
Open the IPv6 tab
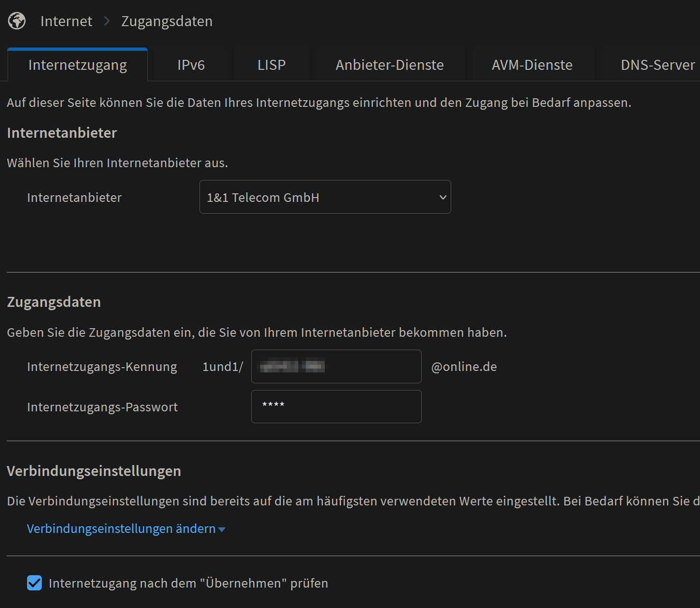(191, 65)
